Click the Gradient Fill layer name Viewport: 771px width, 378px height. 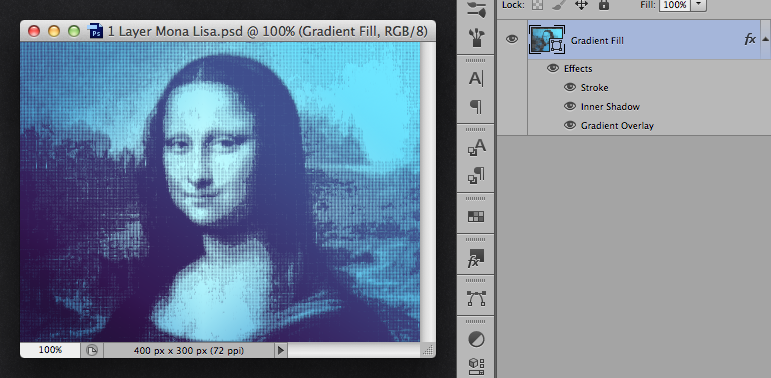[x=597, y=41]
